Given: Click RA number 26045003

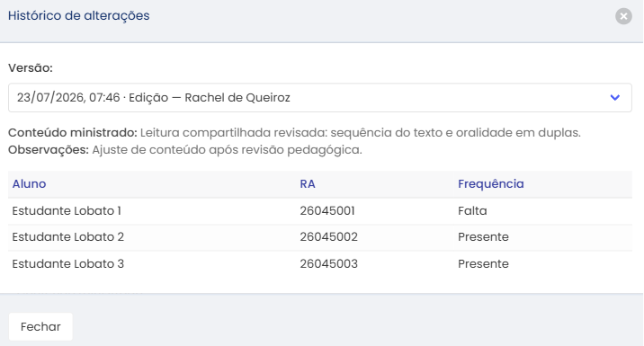Looking at the screenshot, I should [x=329, y=264].
